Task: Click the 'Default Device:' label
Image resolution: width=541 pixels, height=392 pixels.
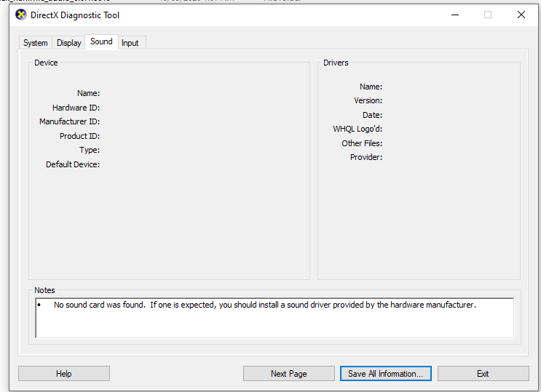Action: pos(73,164)
